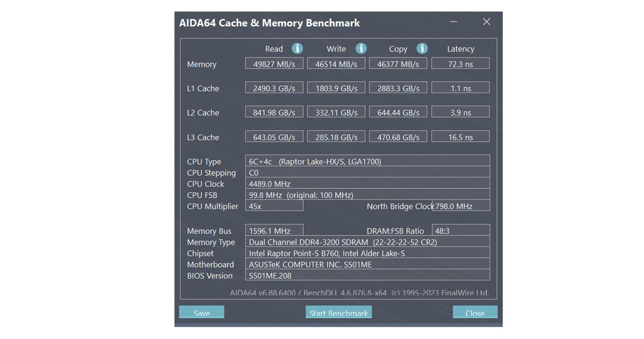Viewport: 644px width, 339px height.
Task: Click the L3 Cache Latency field
Action: click(460, 137)
